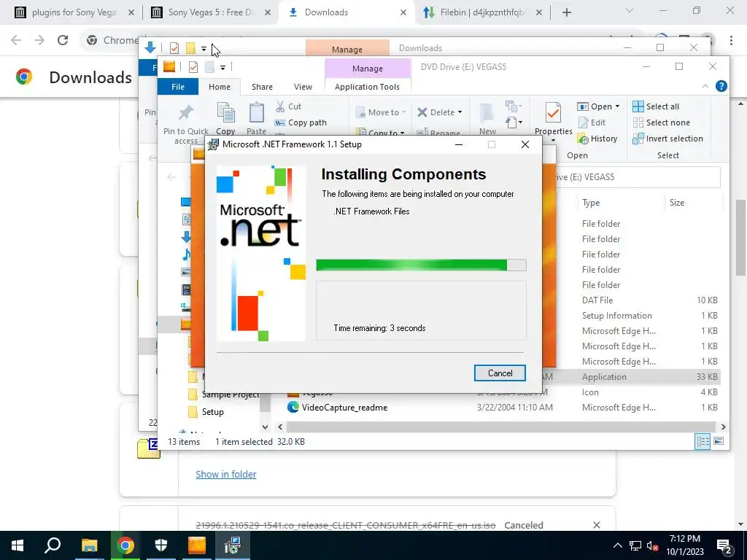Image resolution: width=747 pixels, height=560 pixels.
Task: Click Select none in the ribbon
Action: coord(661,122)
